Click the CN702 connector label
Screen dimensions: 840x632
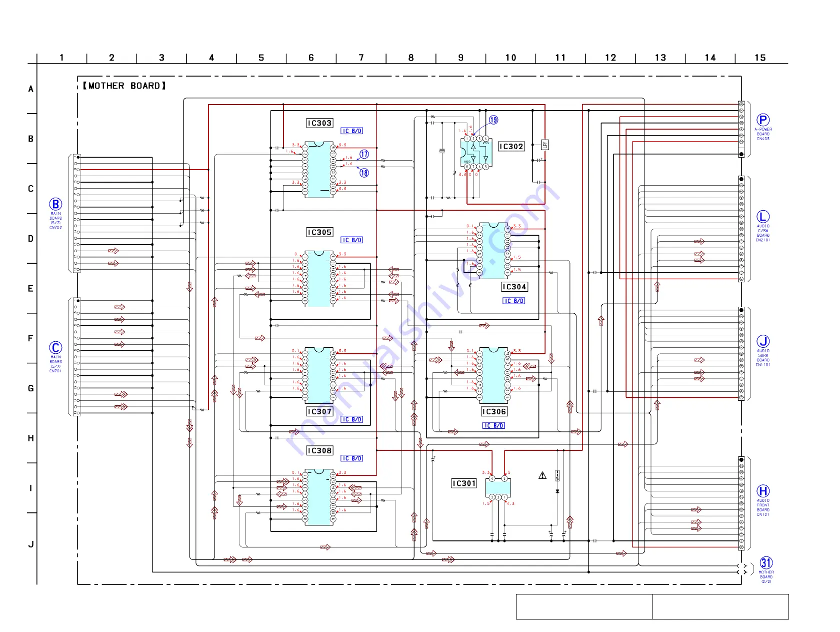tap(55, 228)
